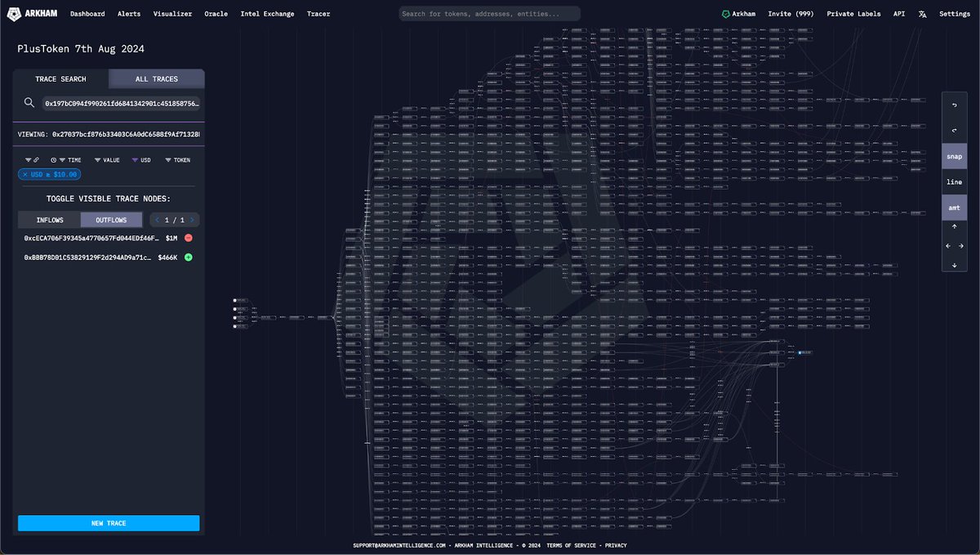Viewport: 980px width, 555px height.
Task: Open Intel Exchange from the top bar
Action: (267, 14)
